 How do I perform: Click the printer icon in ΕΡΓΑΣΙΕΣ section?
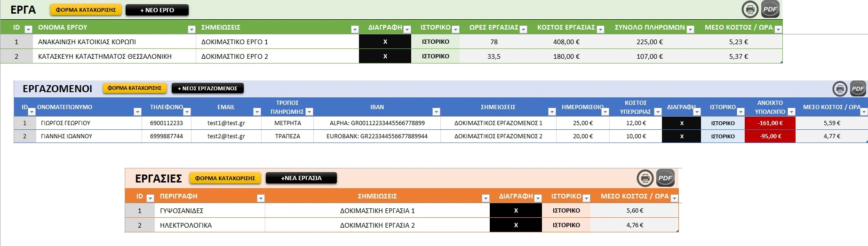pyautogui.click(x=645, y=178)
